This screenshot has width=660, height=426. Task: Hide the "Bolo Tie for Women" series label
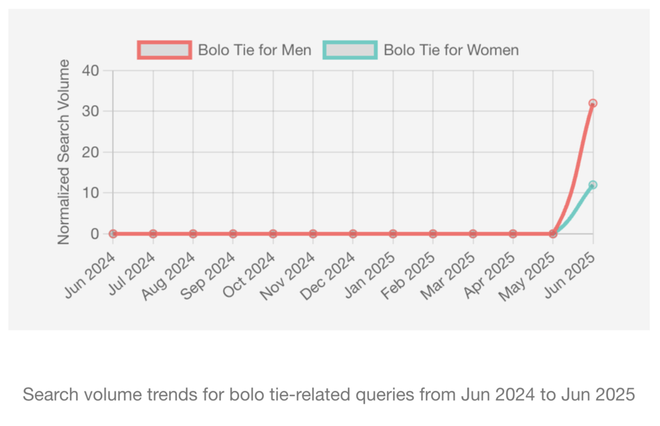click(x=451, y=50)
